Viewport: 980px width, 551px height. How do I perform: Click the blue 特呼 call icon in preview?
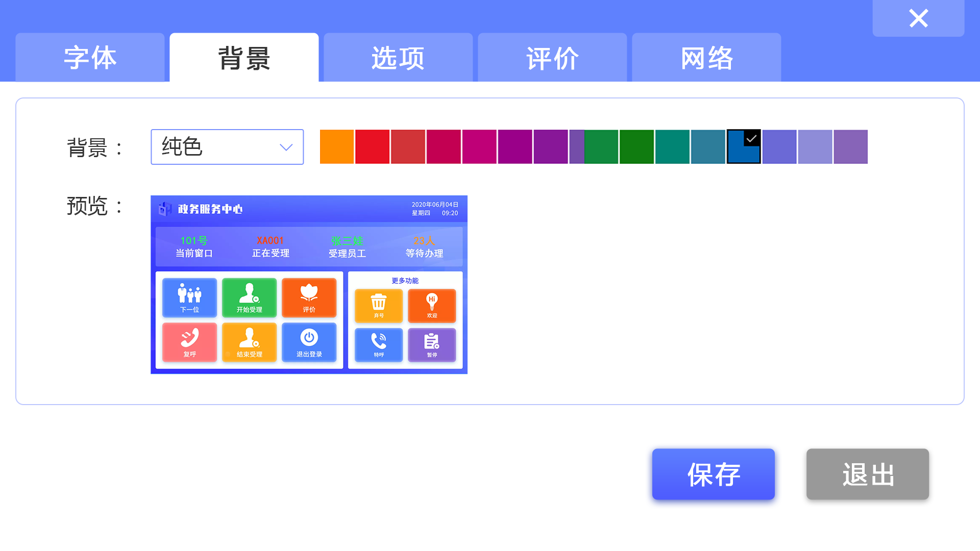click(x=379, y=345)
